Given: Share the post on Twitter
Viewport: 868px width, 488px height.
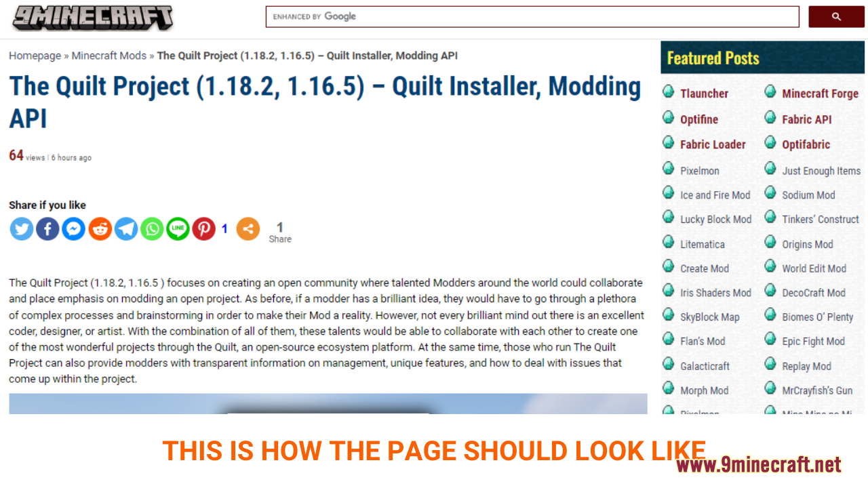Looking at the screenshot, I should point(22,229).
